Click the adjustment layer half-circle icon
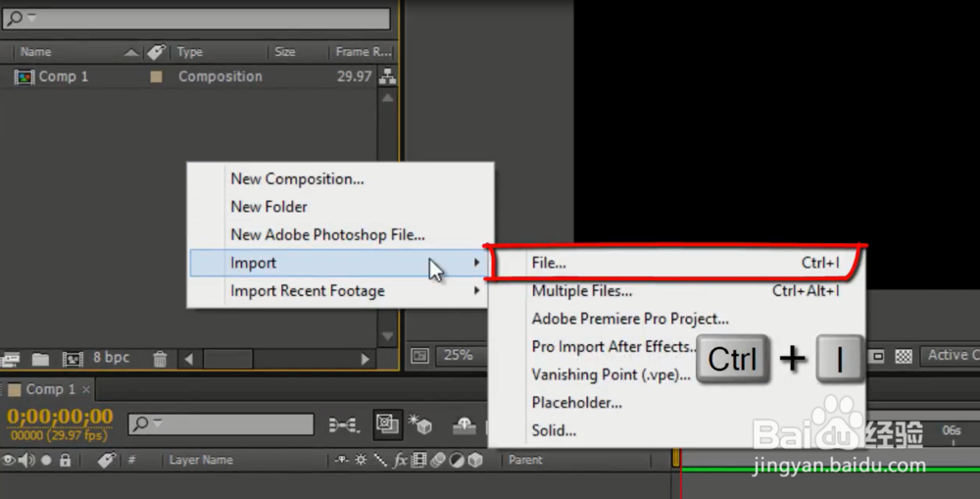This screenshot has height=499, width=980. tap(457, 460)
